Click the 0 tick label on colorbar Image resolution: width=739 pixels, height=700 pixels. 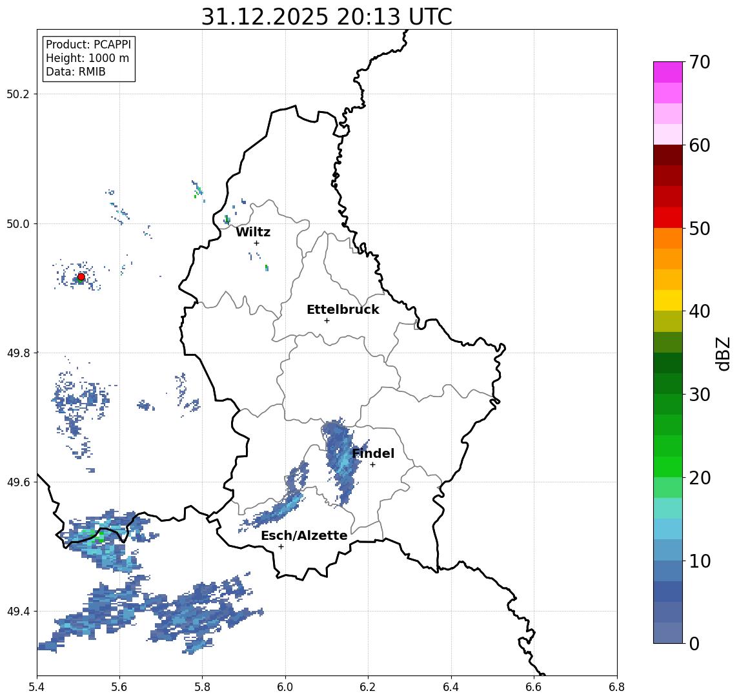[x=694, y=643]
